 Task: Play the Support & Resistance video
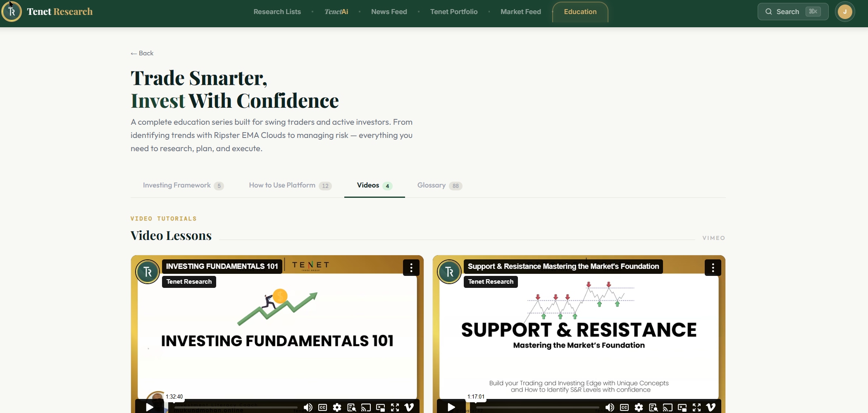click(x=451, y=407)
